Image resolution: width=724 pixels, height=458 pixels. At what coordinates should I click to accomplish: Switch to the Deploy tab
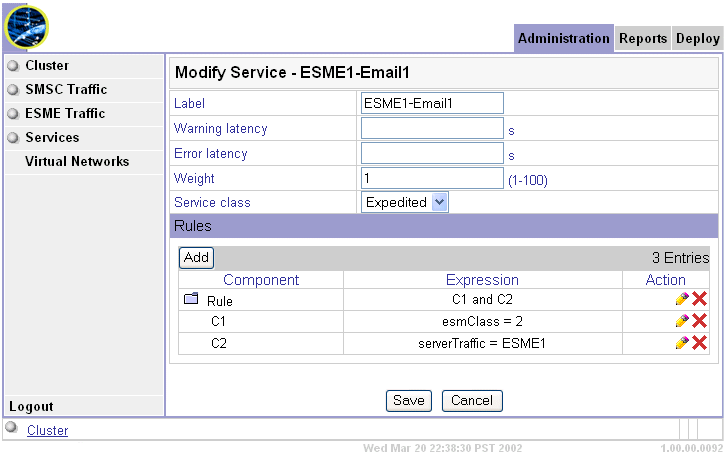click(697, 39)
